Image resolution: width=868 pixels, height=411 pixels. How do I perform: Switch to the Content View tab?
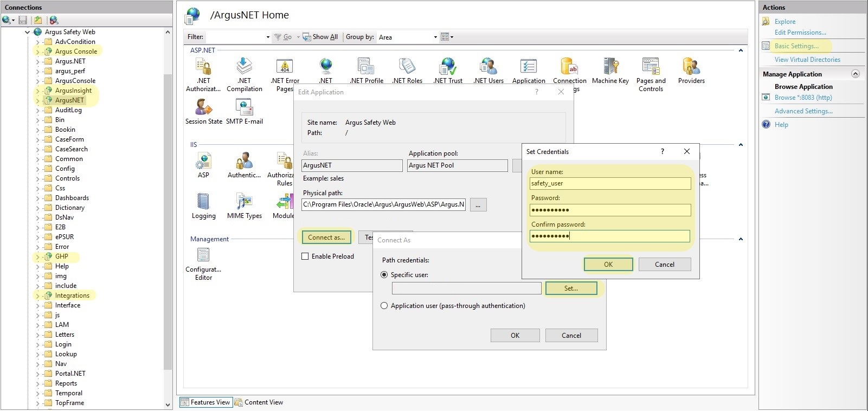pos(259,402)
